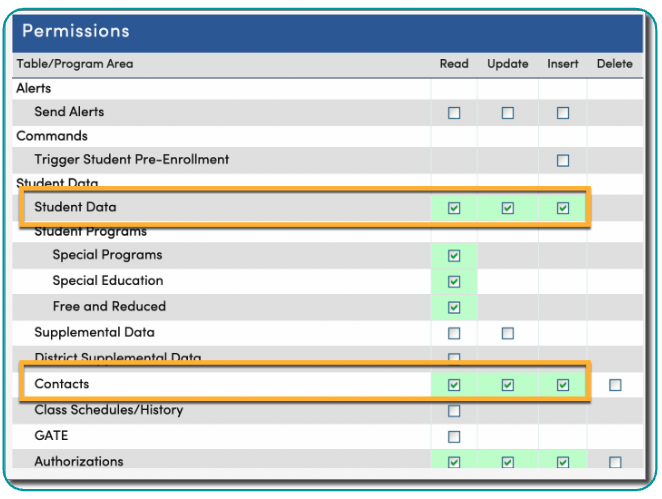Enable Delete permission for Contacts

pos(615,385)
